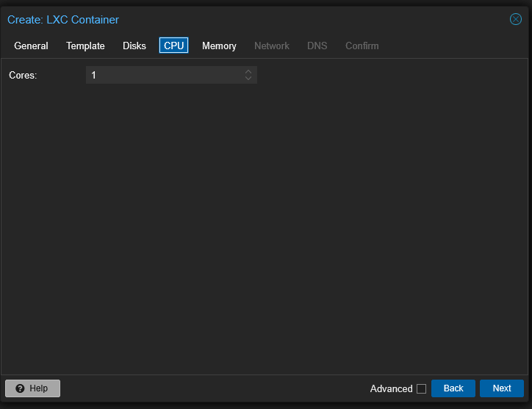Proceed with the Next button
The image size is (532, 409).
point(501,388)
